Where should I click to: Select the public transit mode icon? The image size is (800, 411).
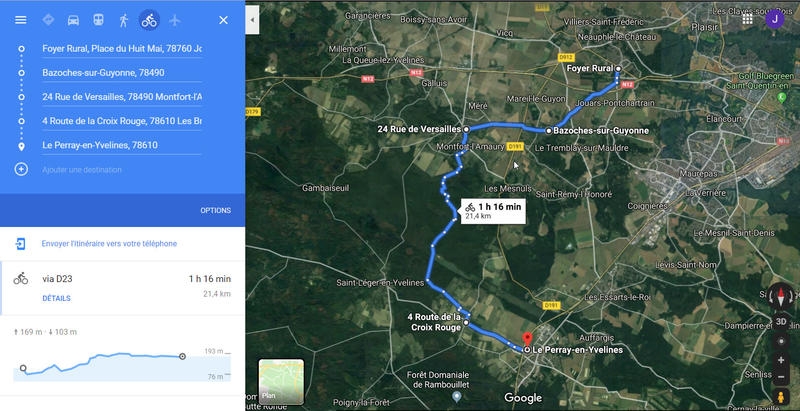point(98,20)
